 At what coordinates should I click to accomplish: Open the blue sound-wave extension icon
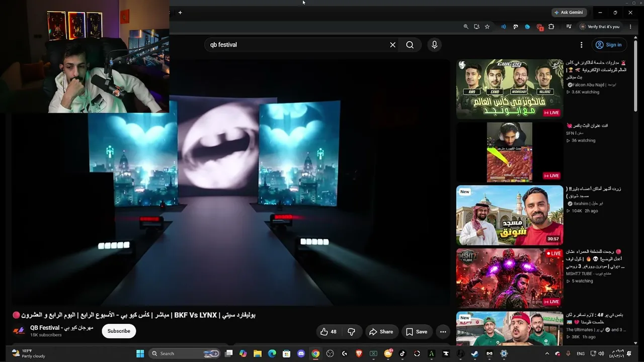(x=503, y=27)
